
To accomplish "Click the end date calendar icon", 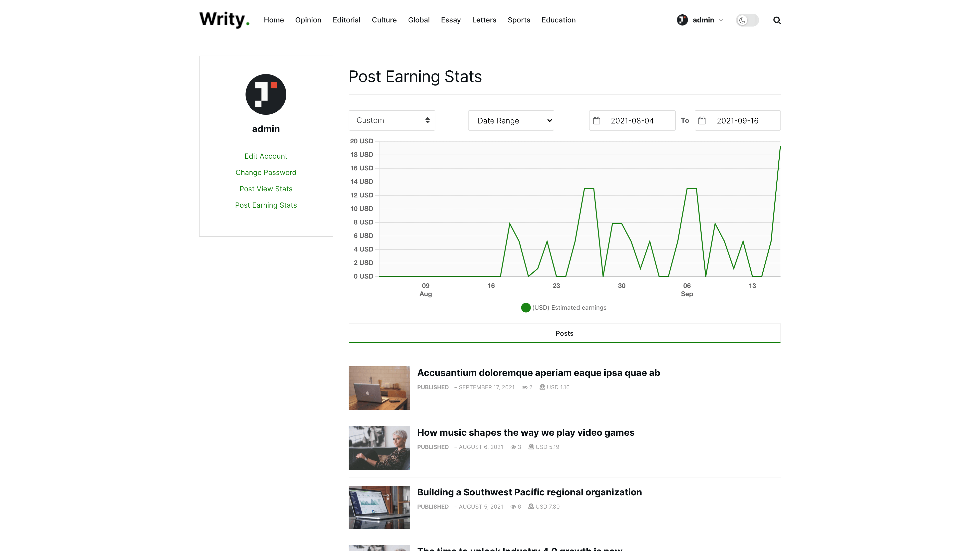I will coord(702,121).
